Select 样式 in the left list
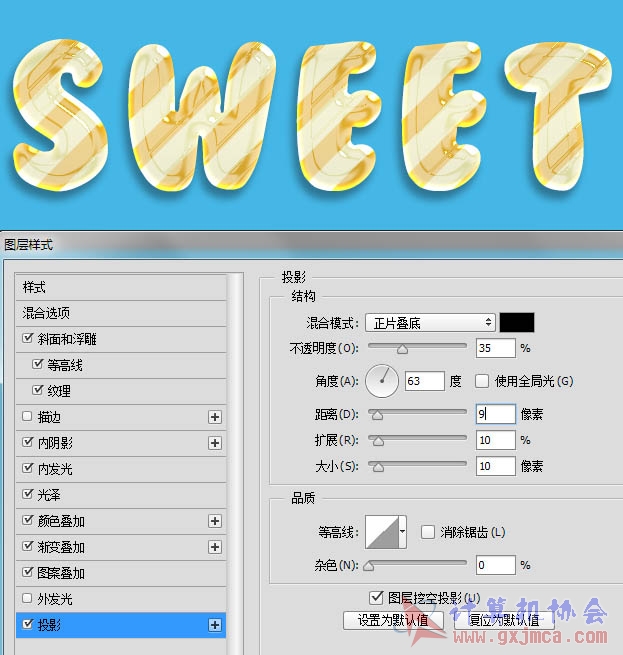Image resolution: width=623 pixels, height=655 pixels. (x=121, y=287)
